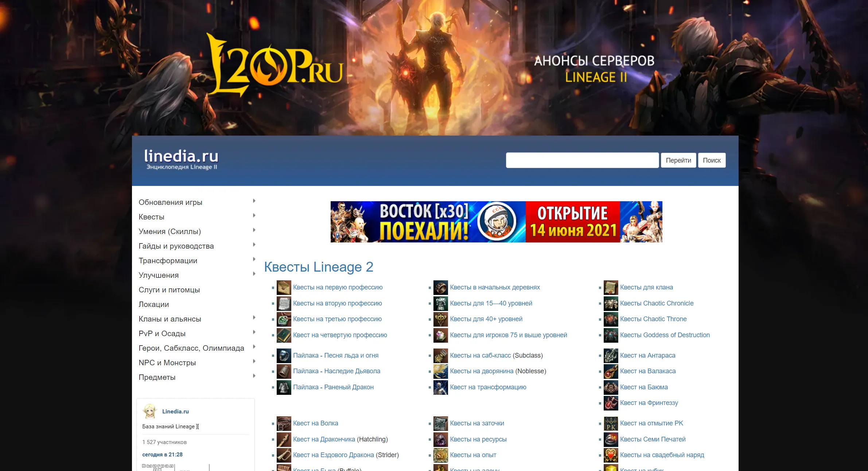Open the Умения (Скиллы) menu item

170,231
